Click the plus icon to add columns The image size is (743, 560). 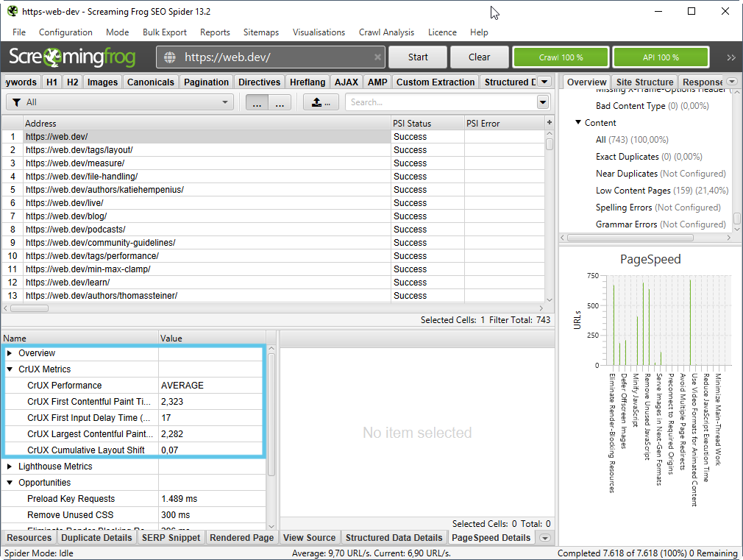pyautogui.click(x=550, y=123)
